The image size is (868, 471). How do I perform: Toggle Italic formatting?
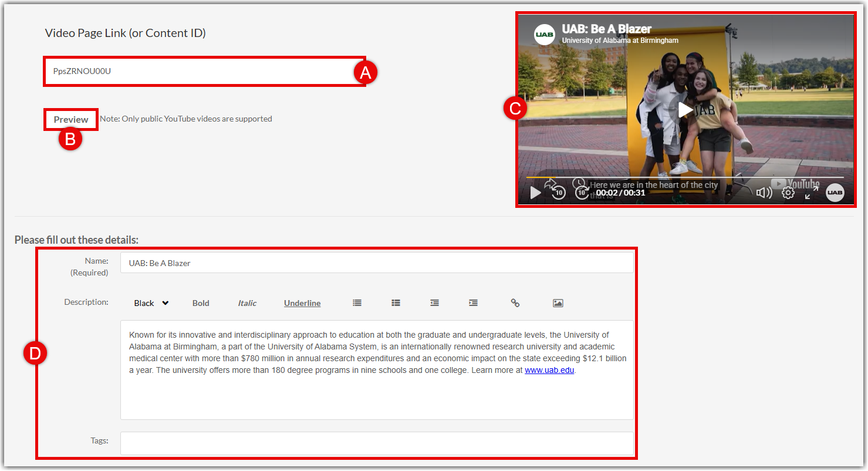click(247, 303)
